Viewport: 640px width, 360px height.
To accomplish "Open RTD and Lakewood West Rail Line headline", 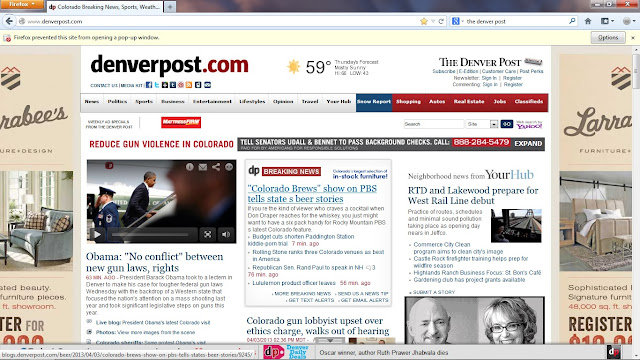I will [x=473, y=196].
